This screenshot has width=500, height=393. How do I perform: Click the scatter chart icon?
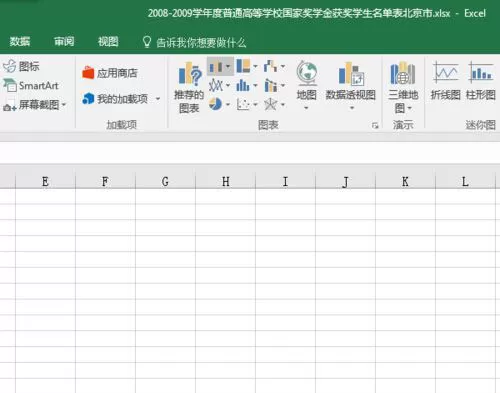243,105
